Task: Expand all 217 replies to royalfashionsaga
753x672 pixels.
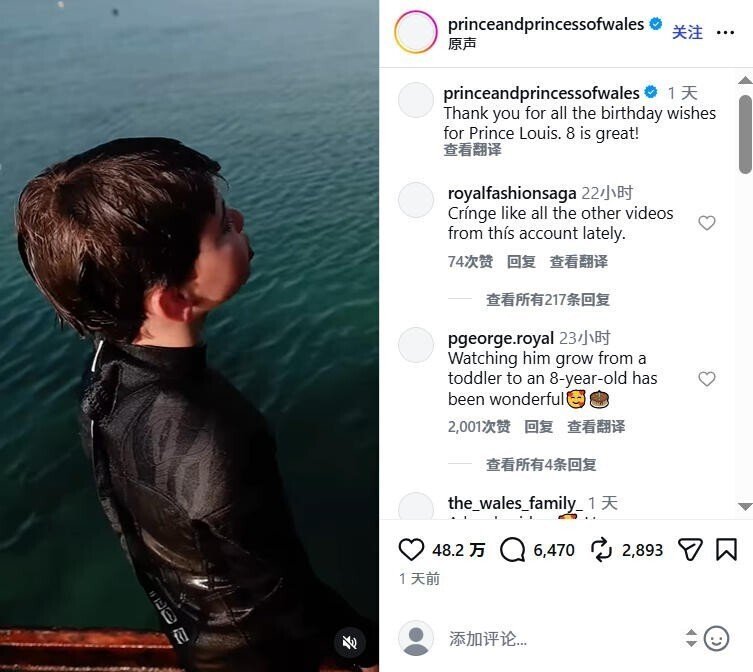Action: tap(547, 300)
